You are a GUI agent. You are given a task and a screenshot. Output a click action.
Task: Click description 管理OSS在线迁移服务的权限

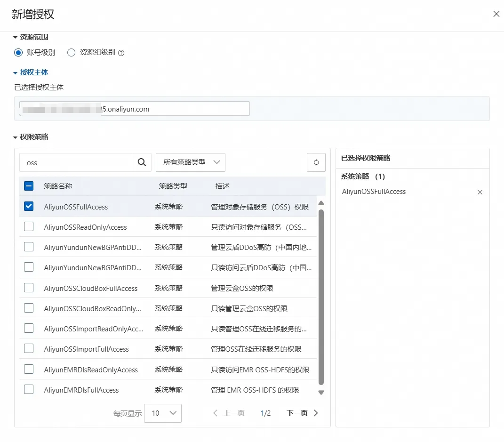click(256, 349)
